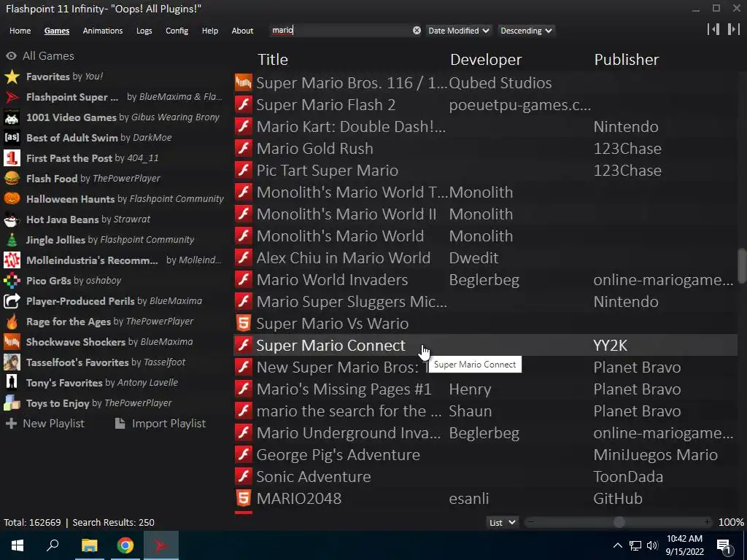
Task: Select the Mario World Invaders game
Action: click(x=485, y=280)
